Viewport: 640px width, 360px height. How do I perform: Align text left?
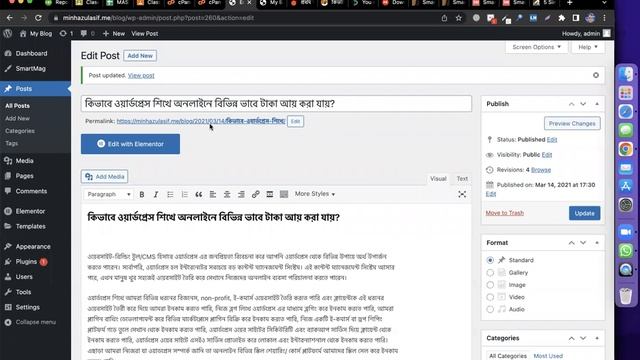[x=213, y=194]
